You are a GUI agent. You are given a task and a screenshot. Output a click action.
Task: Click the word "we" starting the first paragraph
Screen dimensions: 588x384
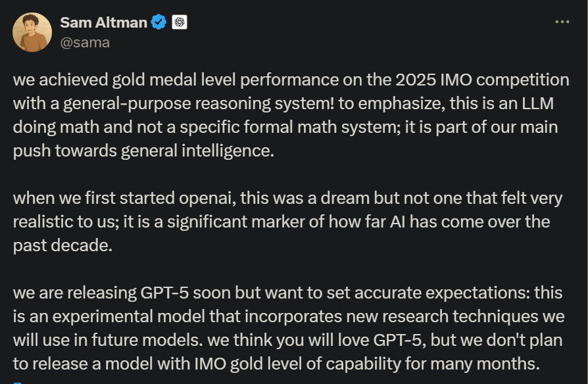pyautogui.click(x=24, y=80)
